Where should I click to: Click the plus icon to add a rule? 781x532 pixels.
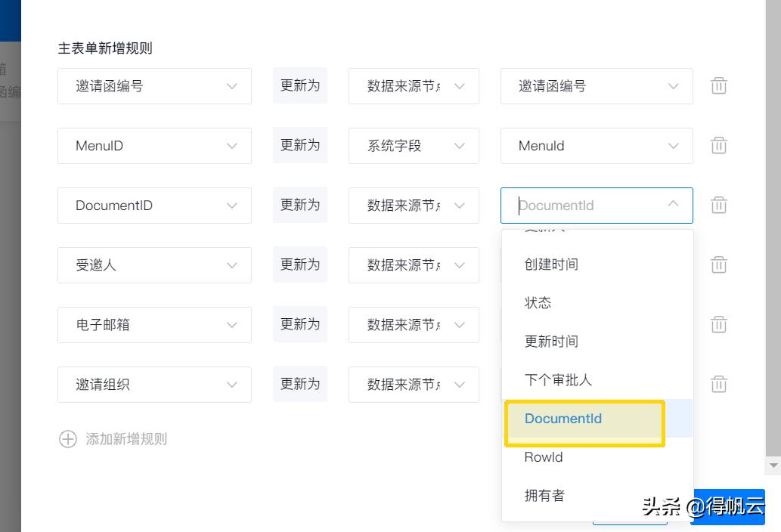pyautogui.click(x=68, y=439)
